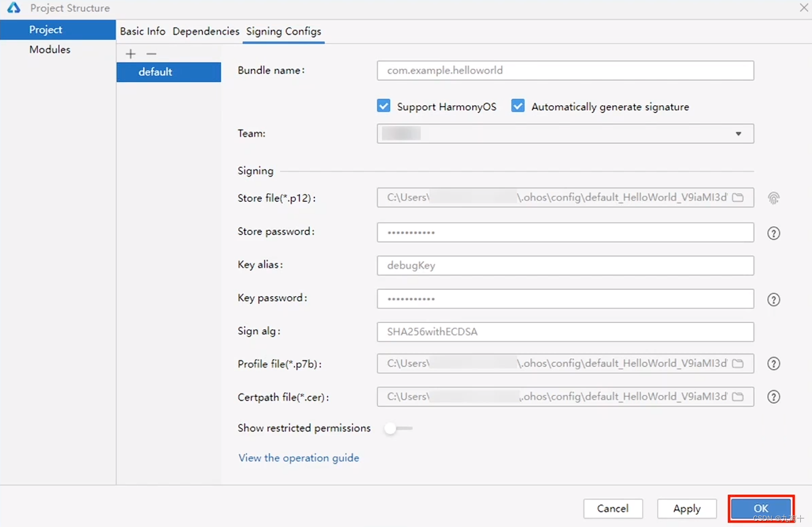This screenshot has height=527, width=812.
Task: Switch to the Basic Info tab
Action: (143, 31)
